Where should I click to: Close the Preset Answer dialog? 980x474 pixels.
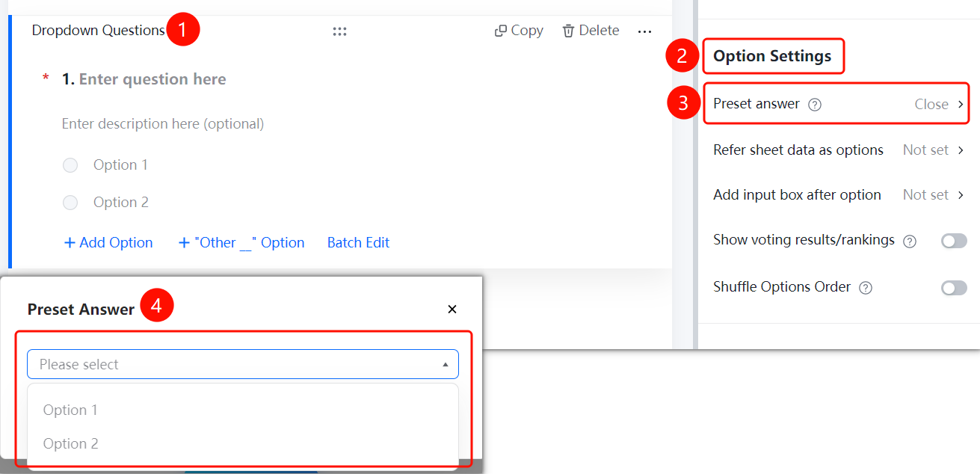(x=452, y=309)
